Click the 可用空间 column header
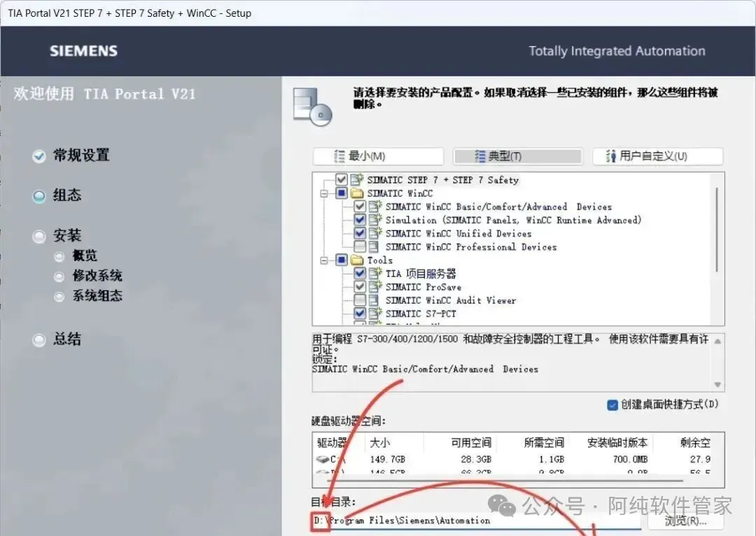756x536 pixels. (x=471, y=443)
